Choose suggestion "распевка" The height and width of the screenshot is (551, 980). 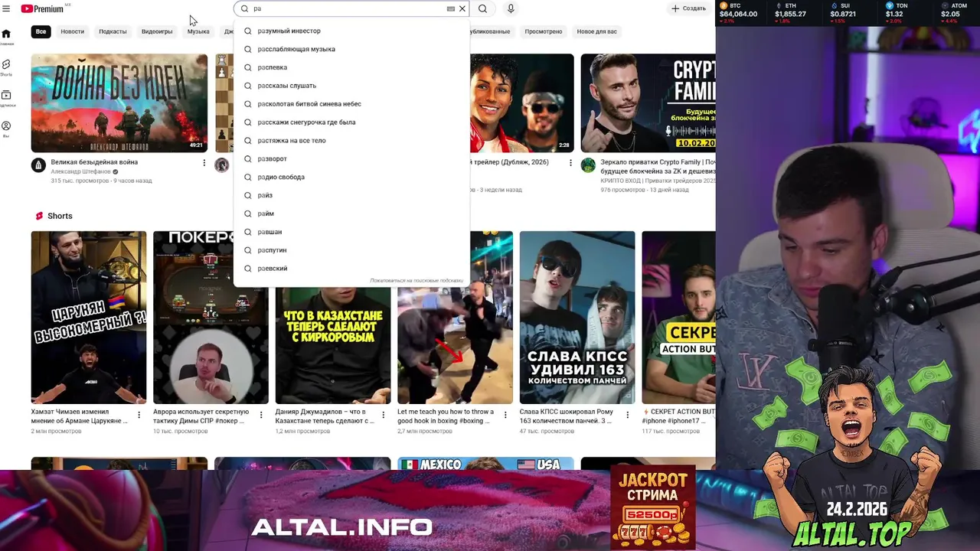[351, 67]
